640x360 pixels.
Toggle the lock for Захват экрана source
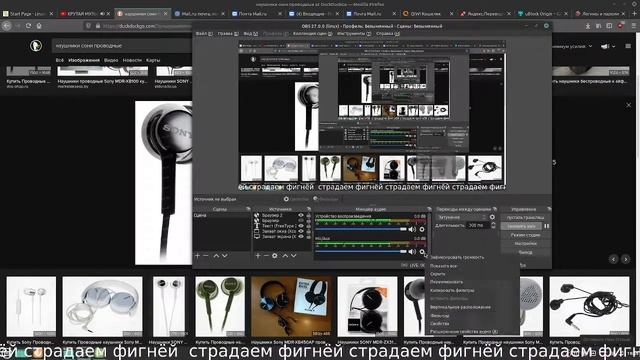click(308, 236)
